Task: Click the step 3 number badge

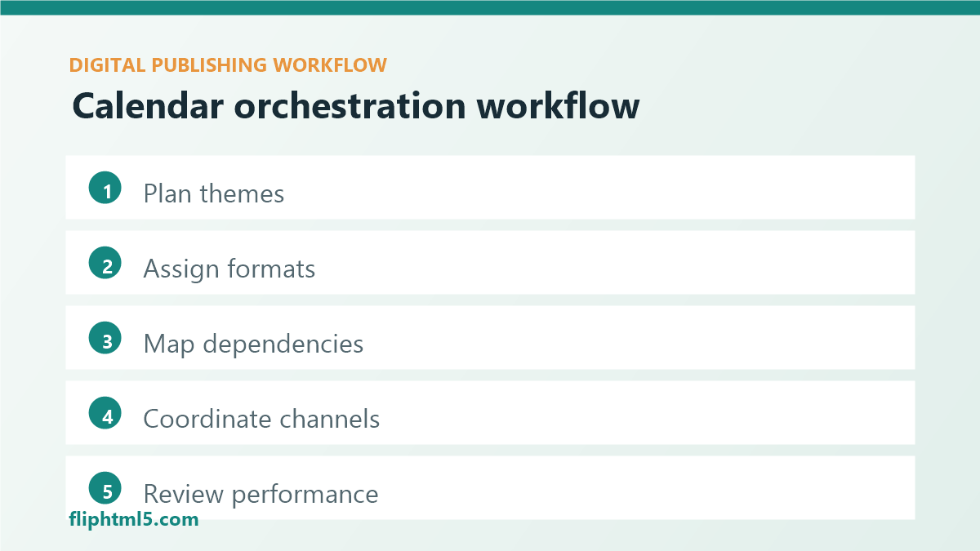Action: tap(105, 339)
